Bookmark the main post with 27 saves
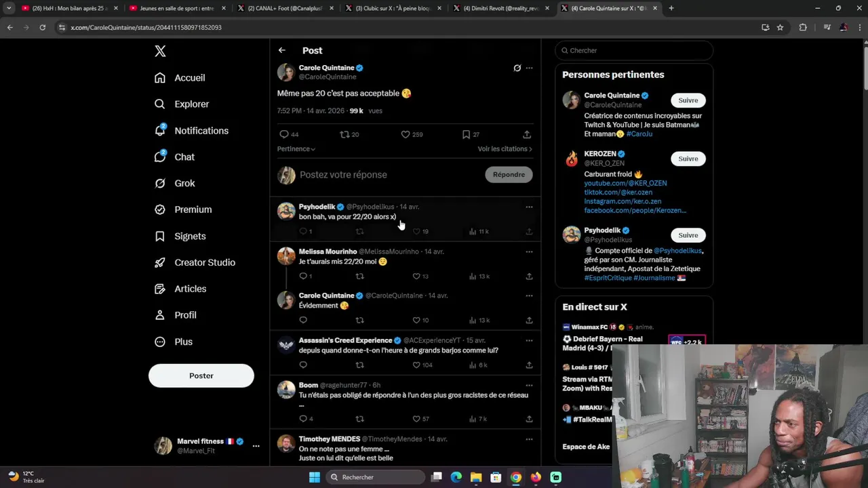Screen dimensions: 868x488 pos(466,134)
